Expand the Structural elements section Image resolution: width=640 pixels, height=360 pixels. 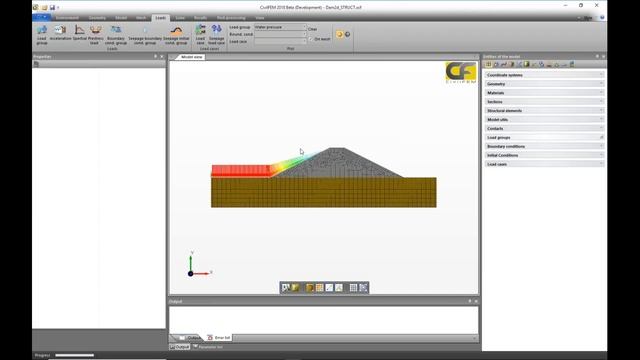click(x=544, y=111)
